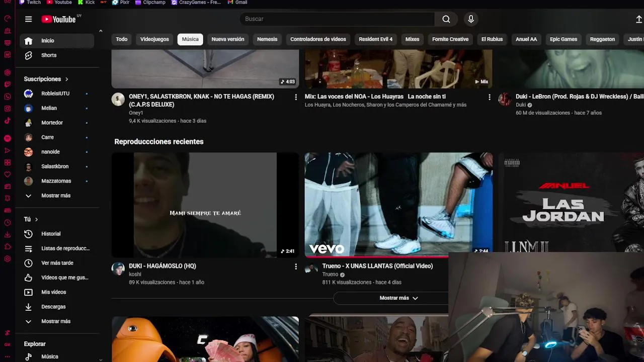Open options for NO TE HAGAS video
644x362 pixels.
click(x=296, y=97)
